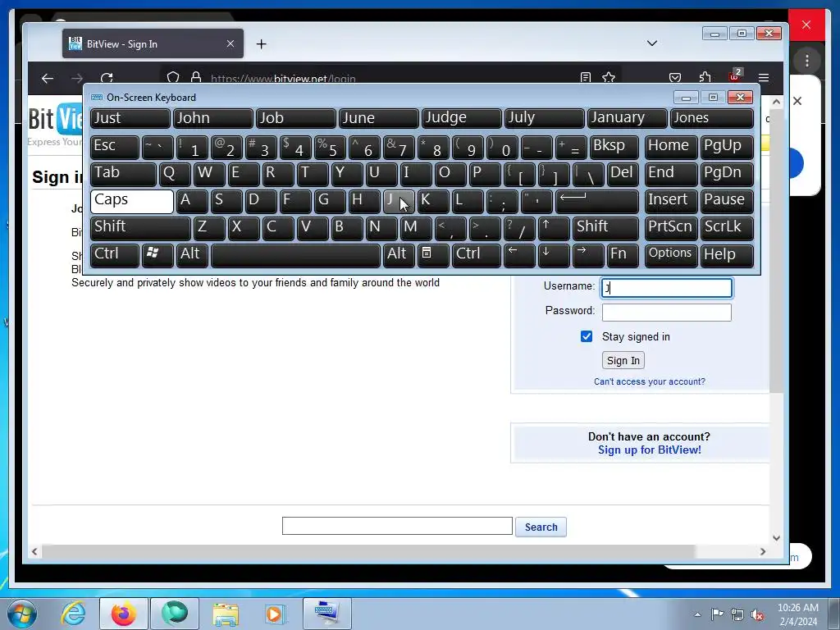Toggle the left Ctrl key
This screenshot has height=630, width=840.
(x=115, y=255)
